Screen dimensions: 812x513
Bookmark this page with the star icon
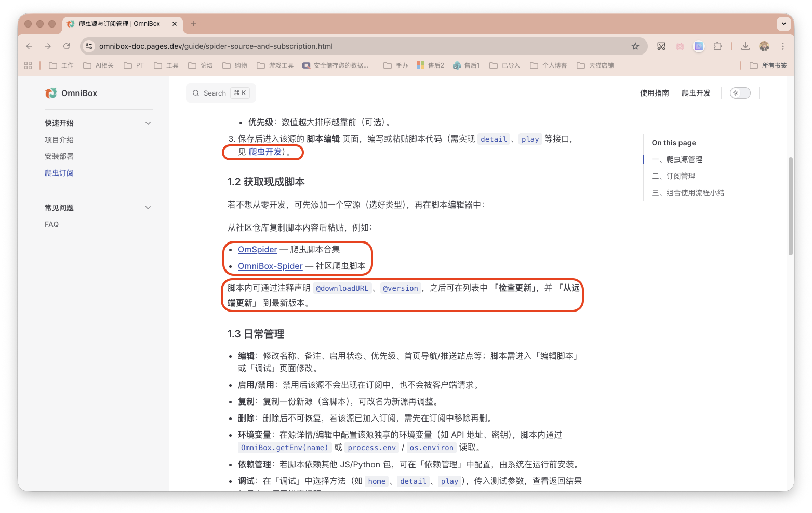tap(635, 46)
